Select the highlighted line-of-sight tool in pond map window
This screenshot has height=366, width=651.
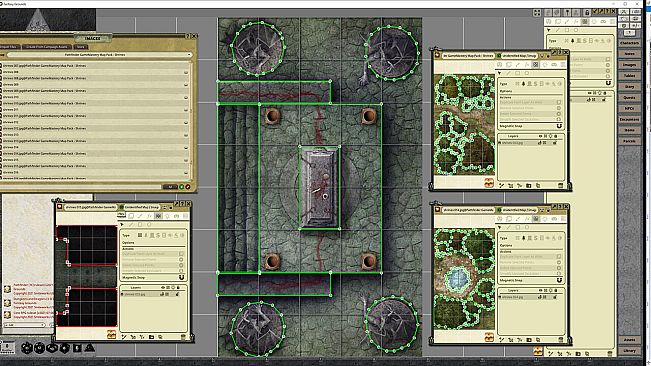coord(536,219)
